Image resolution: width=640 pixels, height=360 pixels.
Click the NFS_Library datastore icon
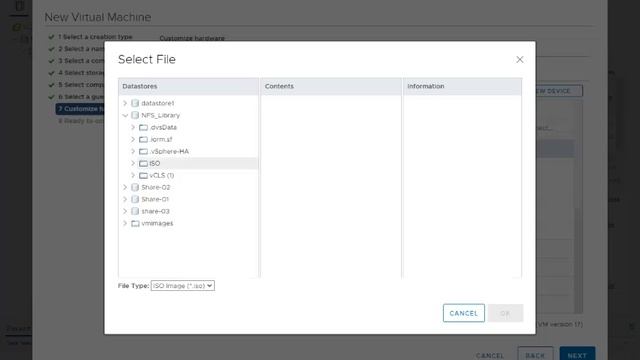pos(135,116)
